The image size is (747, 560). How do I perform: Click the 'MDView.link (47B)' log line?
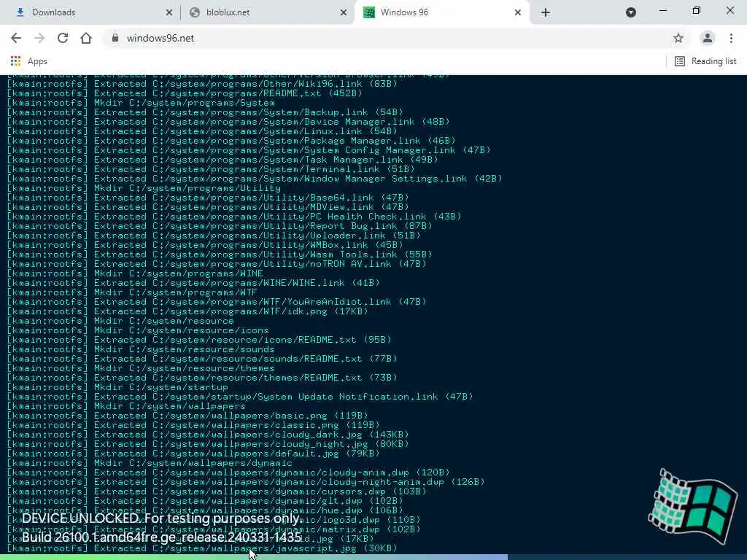tap(208, 207)
